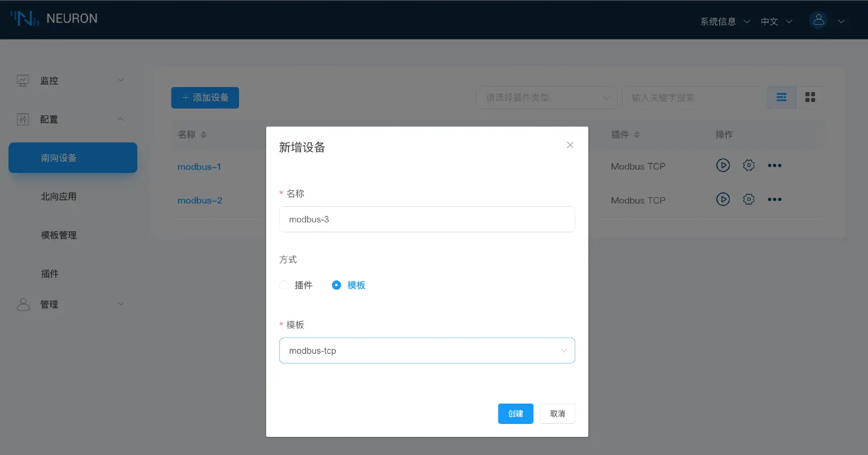Select the 插件 creation method radio

(x=284, y=285)
